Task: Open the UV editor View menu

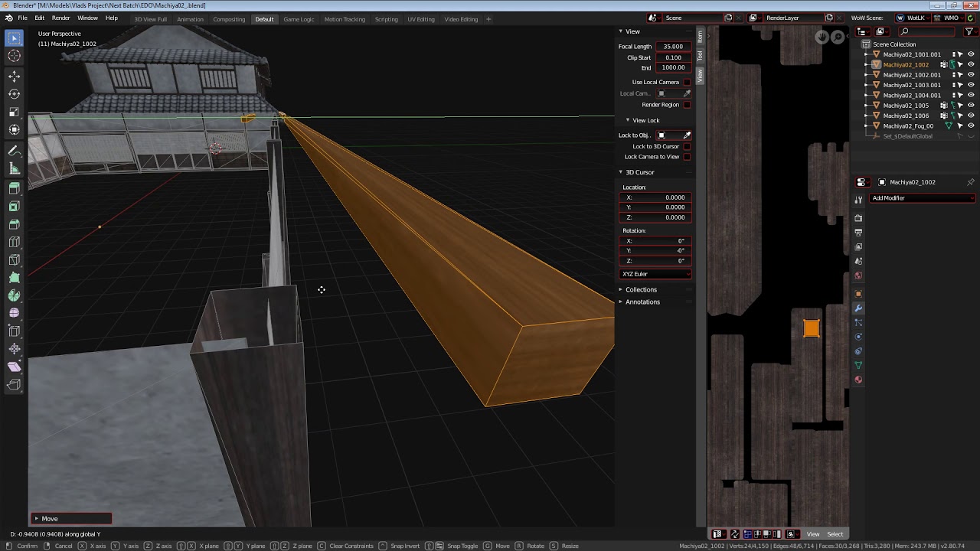Action: tap(813, 534)
